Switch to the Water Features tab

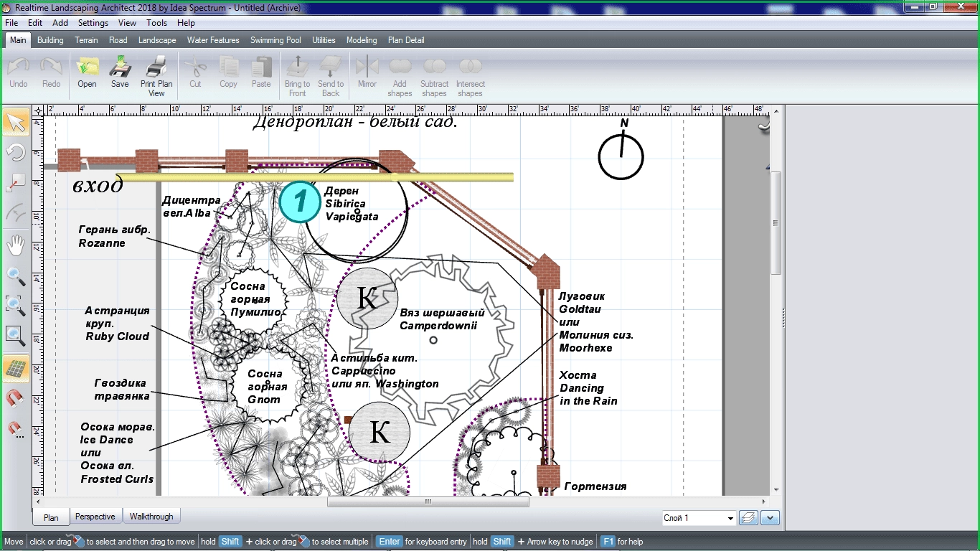(x=213, y=40)
